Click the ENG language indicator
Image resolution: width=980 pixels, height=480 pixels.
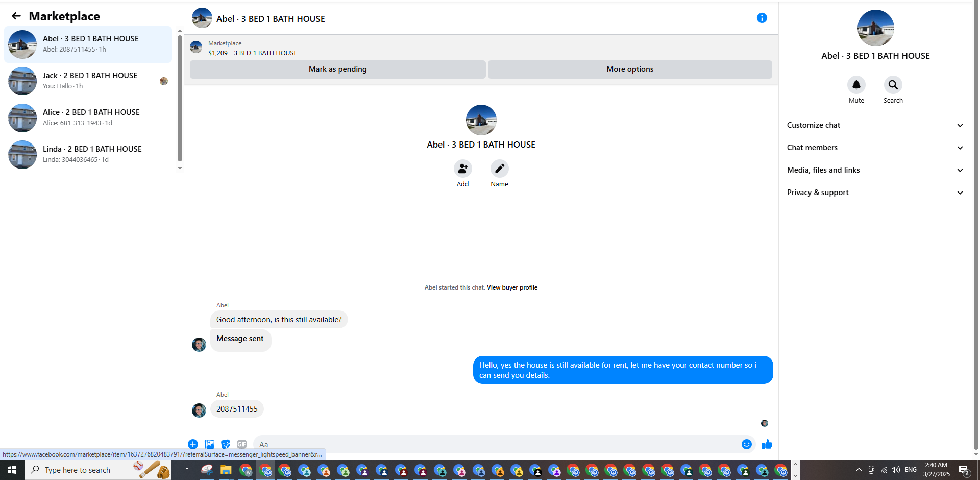click(911, 470)
